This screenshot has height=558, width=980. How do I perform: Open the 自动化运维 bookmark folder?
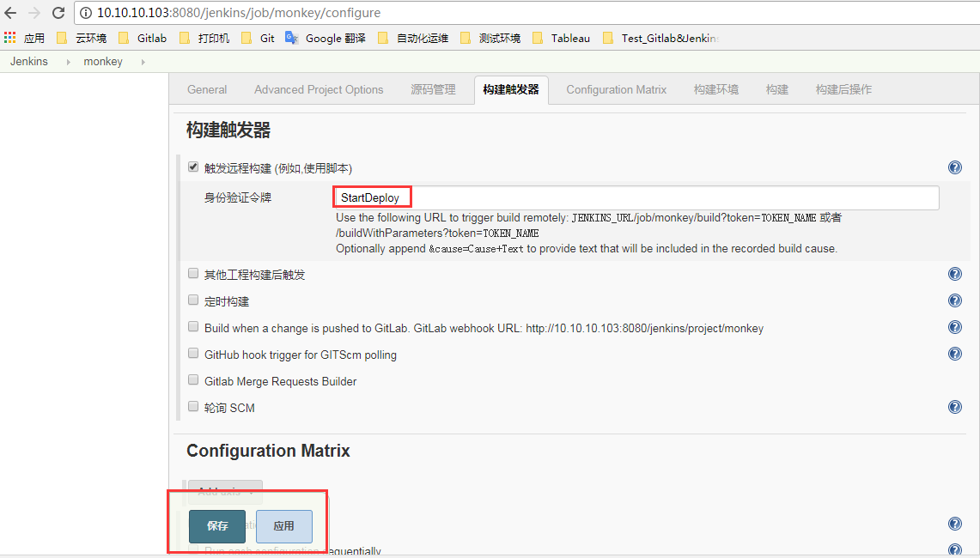413,38
